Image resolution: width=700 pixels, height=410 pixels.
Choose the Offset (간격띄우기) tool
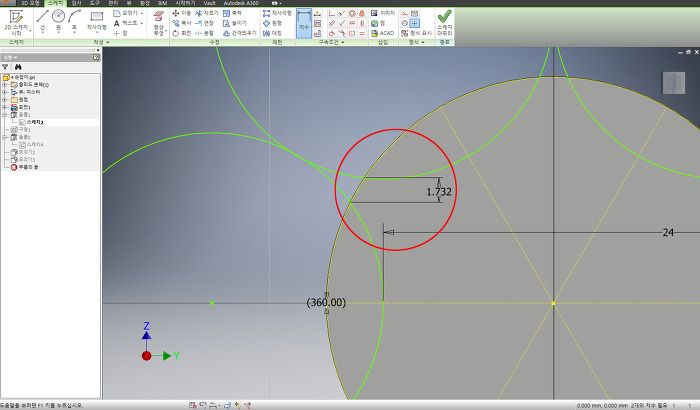[239, 33]
